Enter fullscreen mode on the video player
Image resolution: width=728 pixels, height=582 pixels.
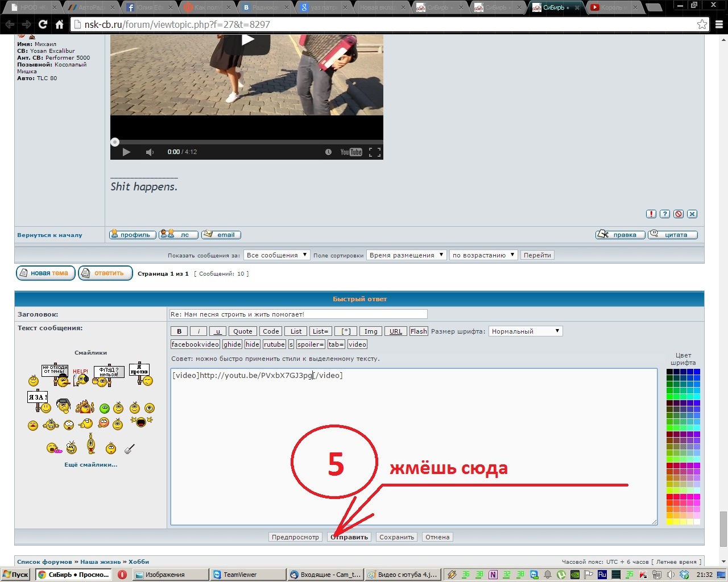pyautogui.click(x=374, y=152)
